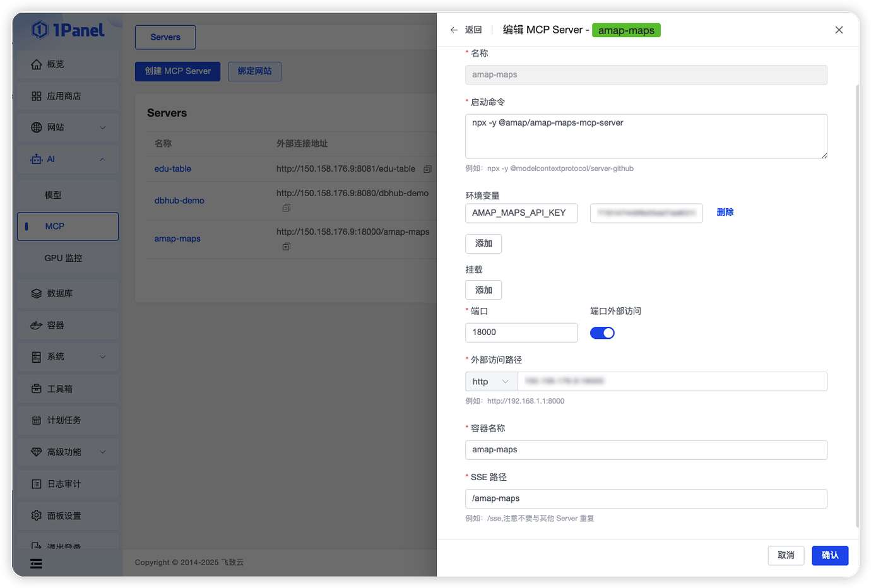Image resolution: width=871 pixels, height=588 pixels.
Task: Delete the AMAP_MAPS_API_KEY environment variable
Action: click(725, 212)
